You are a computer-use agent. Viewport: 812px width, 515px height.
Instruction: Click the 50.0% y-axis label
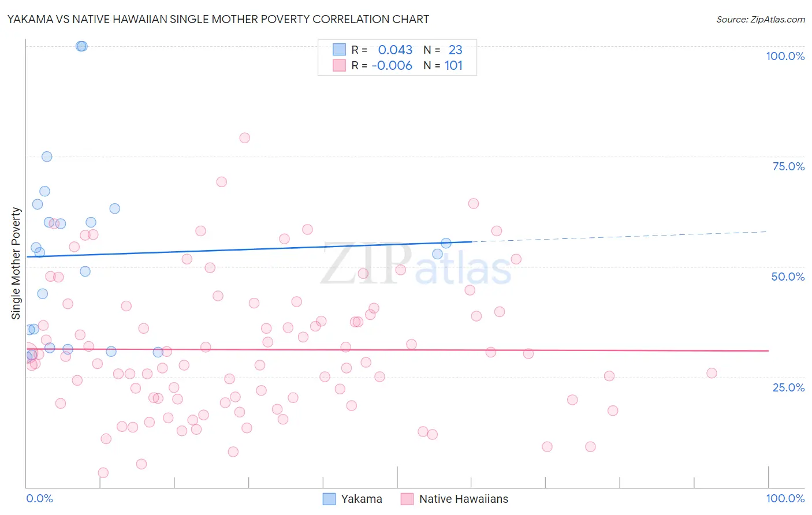[x=788, y=277]
